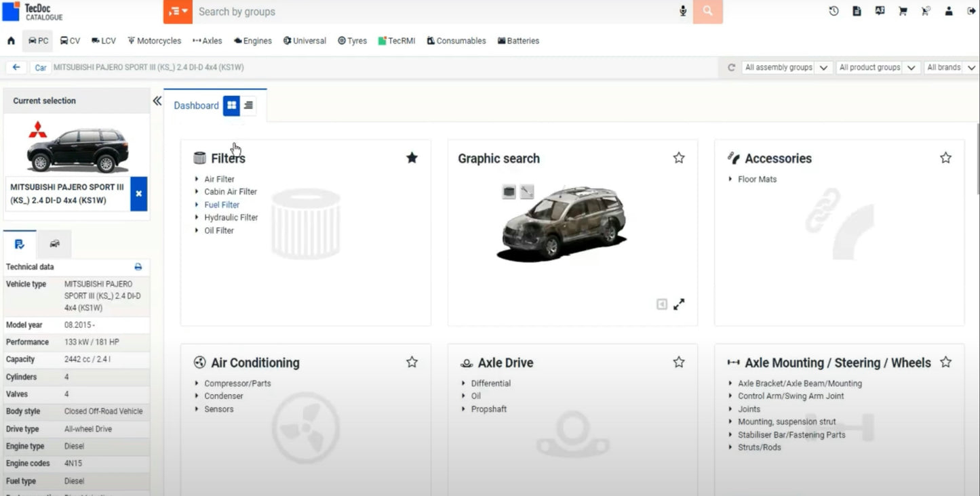Start voice search with the microphone icon
The width and height of the screenshot is (980, 496).
(x=683, y=12)
